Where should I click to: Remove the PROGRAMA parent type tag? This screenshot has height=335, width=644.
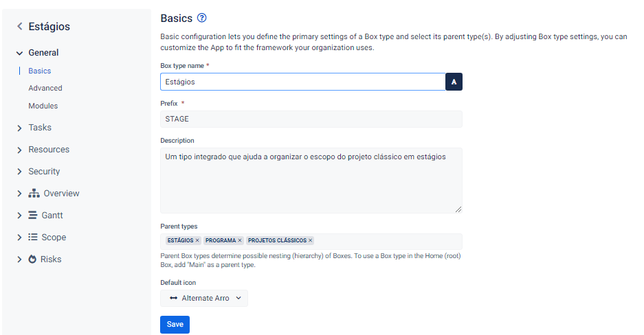240,240
